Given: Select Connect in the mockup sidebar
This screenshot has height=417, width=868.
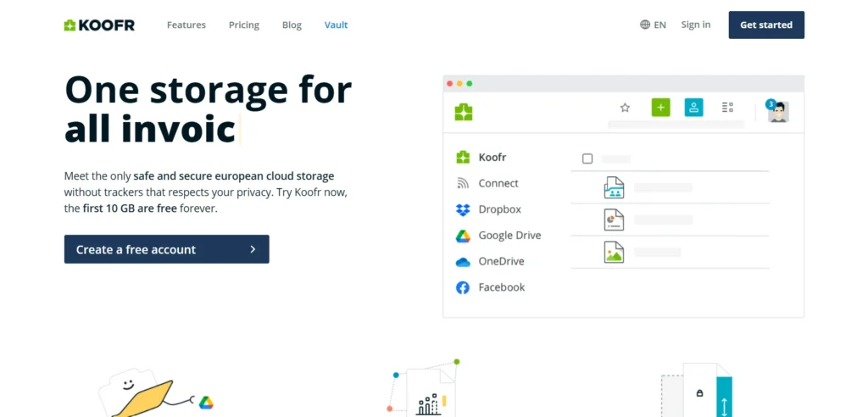Looking at the screenshot, I should coord(487,183).
